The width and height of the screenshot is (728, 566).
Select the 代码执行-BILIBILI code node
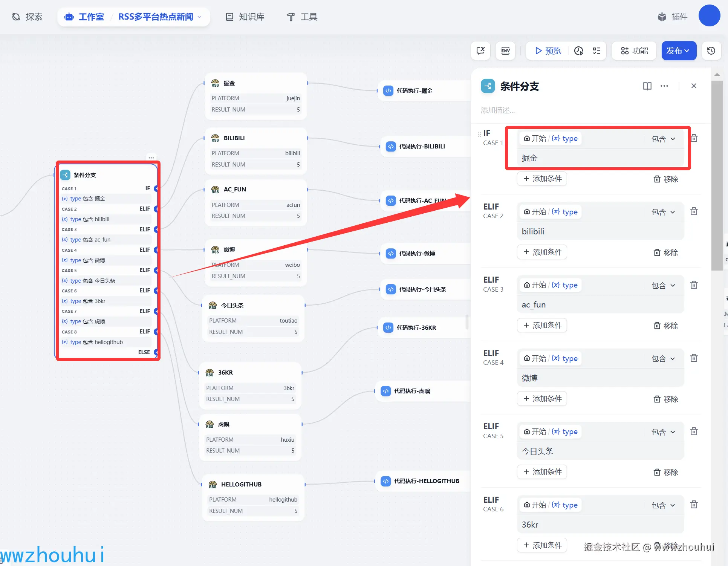coord(425,146)
